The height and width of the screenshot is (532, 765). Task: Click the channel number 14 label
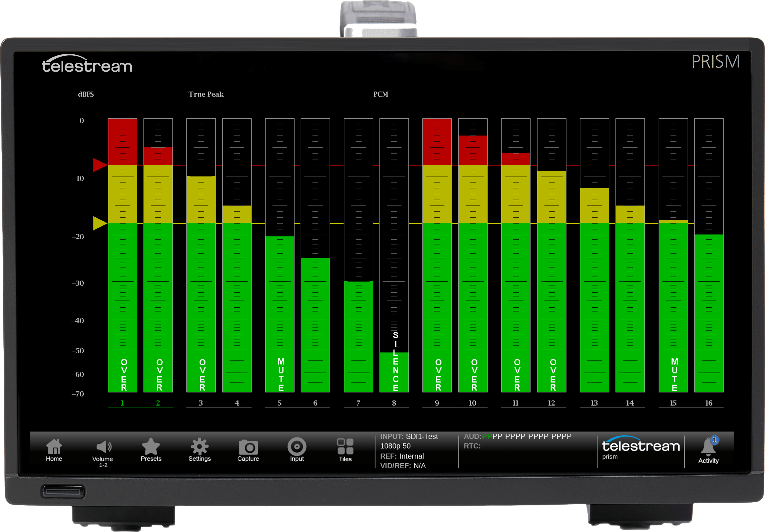(x=630, y=403)
